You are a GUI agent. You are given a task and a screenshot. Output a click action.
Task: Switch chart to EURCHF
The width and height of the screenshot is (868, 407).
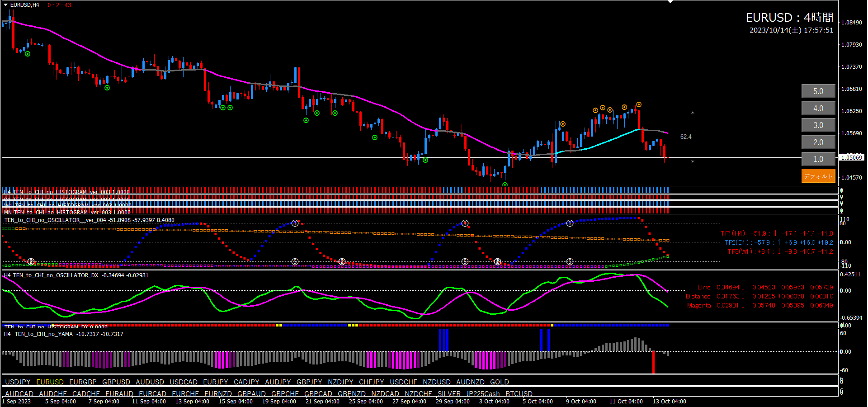pos(185,394)
